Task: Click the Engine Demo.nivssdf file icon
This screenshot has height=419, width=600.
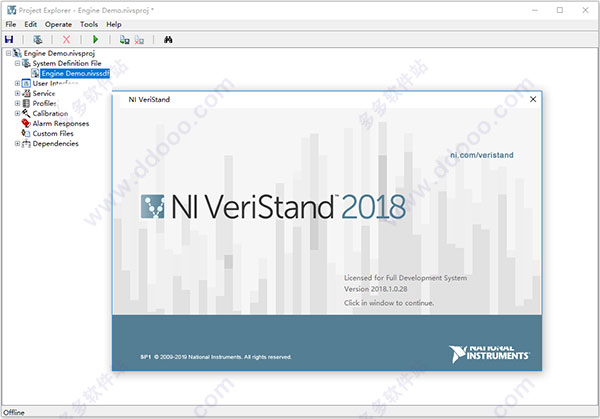Action: coord(35,73)
